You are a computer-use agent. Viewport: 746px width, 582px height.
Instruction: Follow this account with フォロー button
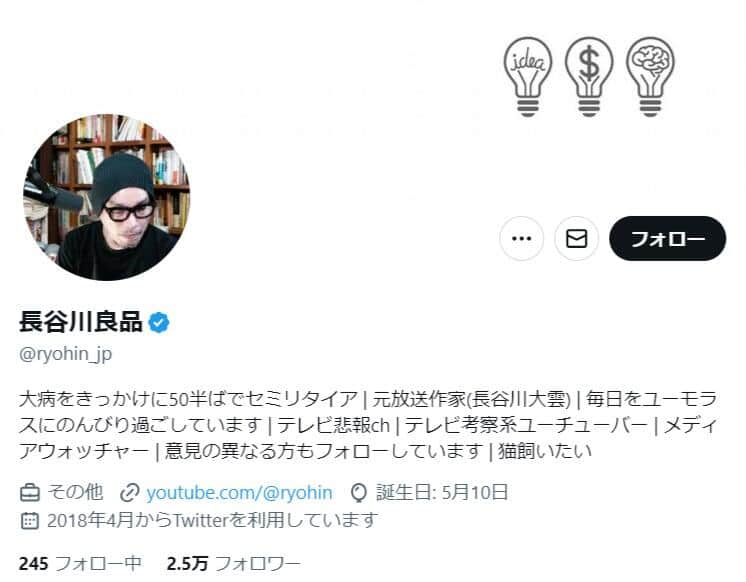click(x=667, y=238)
